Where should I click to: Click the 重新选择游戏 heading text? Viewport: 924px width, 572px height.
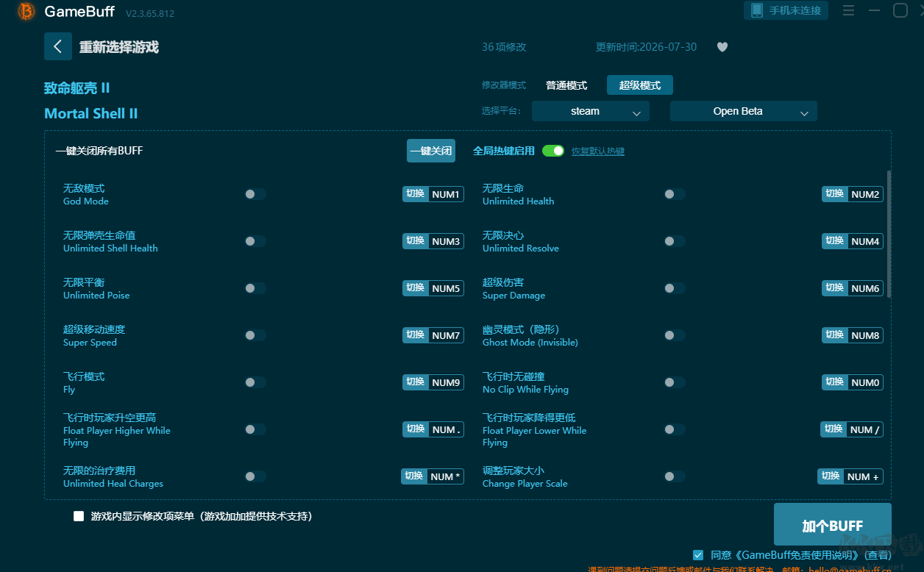(119, 47)
